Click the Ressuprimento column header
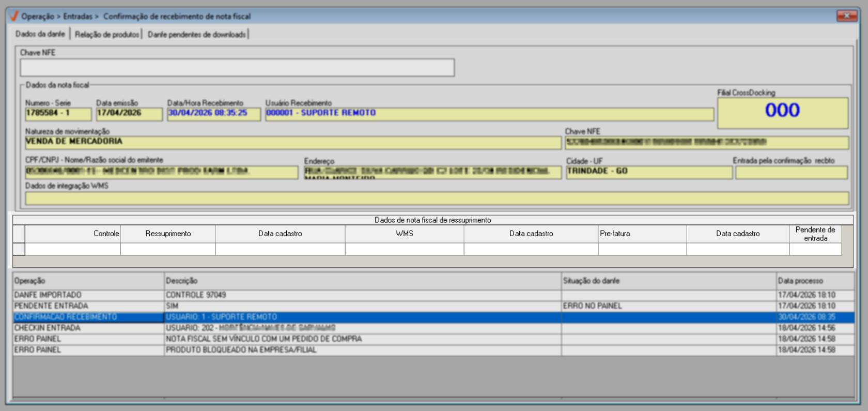The width and height of the screenshot is (868, 411). pyautogui.click(x=168, y=234)
